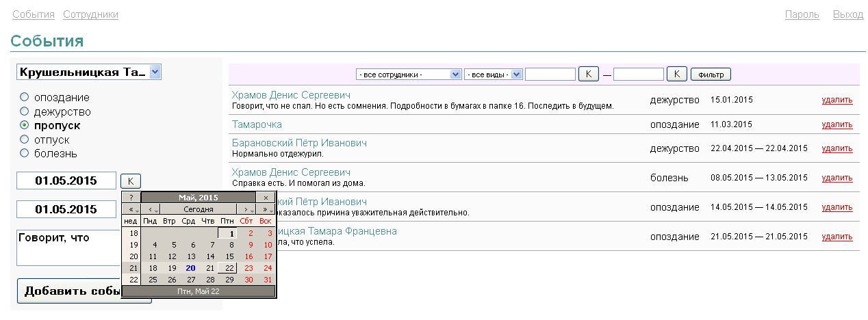This screenshot has width=868, height=320.
Task: Select the дежурство radio button
Action: tap(24, 111)
